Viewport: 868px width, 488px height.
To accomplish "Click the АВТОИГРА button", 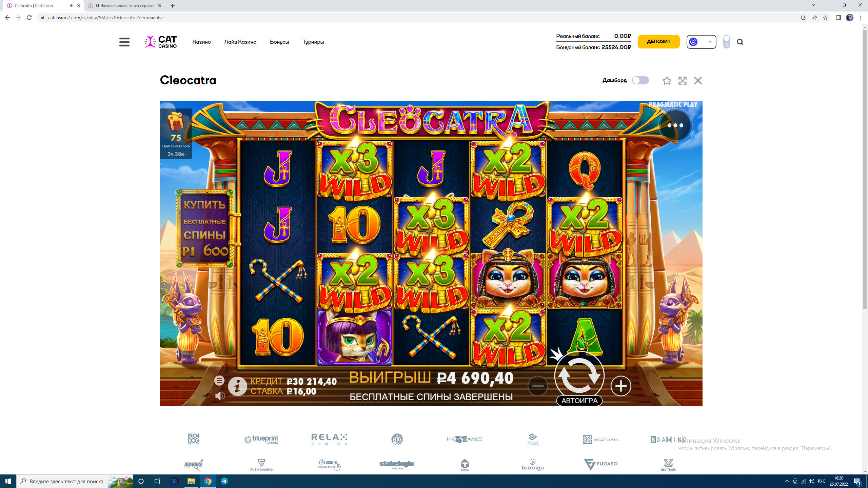I will (579, 401).
